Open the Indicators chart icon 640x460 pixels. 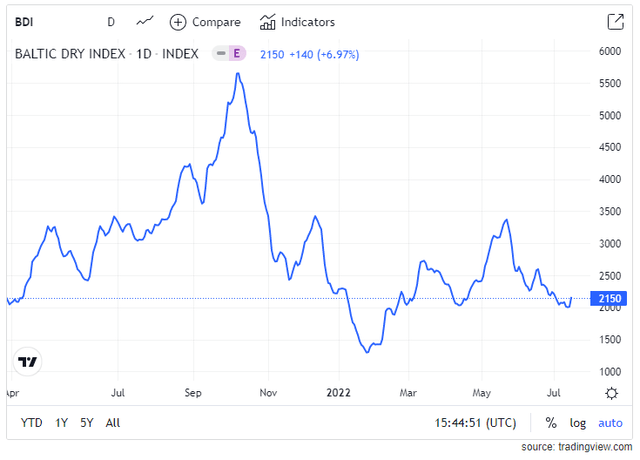point(268,22)
